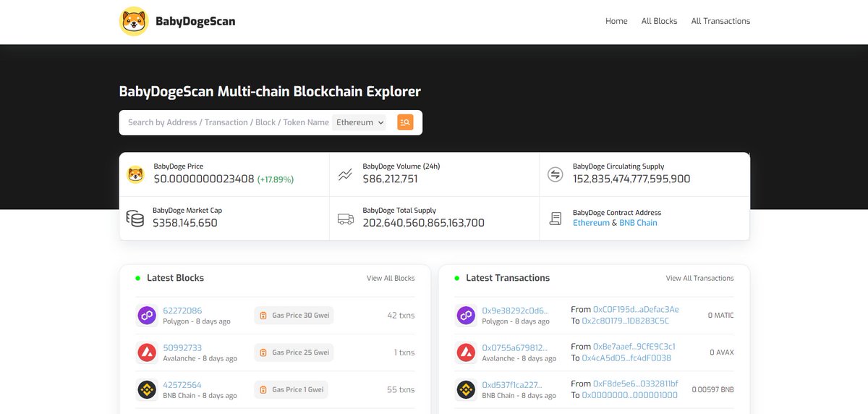Open the Ethereum chain selector dropdown
868x414 pixels.
pyautogui.click(x=359, y=122)
